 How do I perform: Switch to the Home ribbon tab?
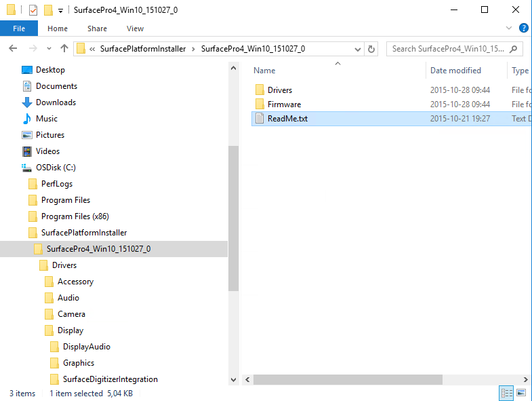coord(58,28)
